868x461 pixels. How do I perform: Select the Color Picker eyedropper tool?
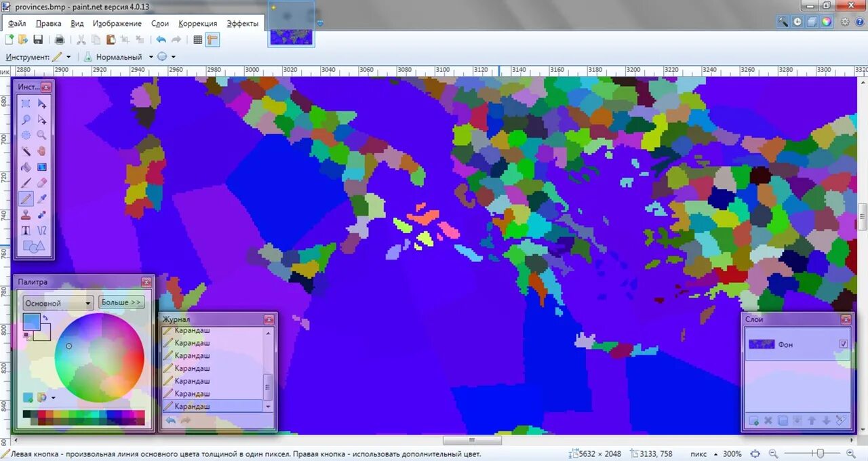[x=42, y=199]
